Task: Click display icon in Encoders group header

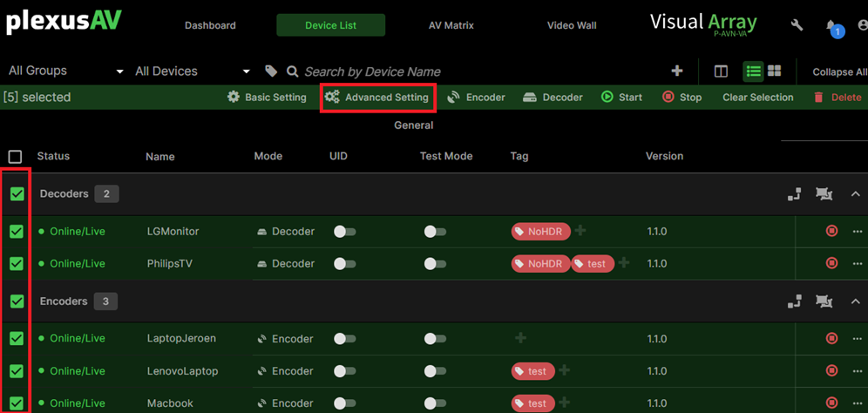Action: tap(824, 301)
